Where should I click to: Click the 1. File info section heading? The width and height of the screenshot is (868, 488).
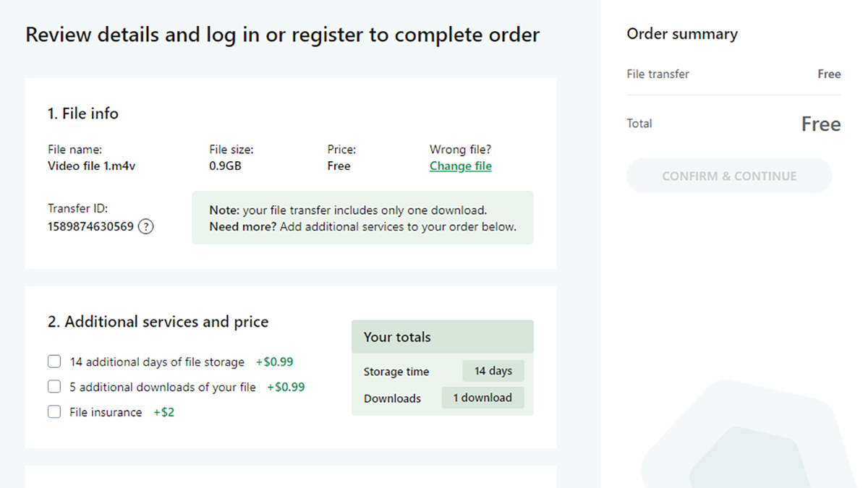pyautogui.click(x=83, y=114)
